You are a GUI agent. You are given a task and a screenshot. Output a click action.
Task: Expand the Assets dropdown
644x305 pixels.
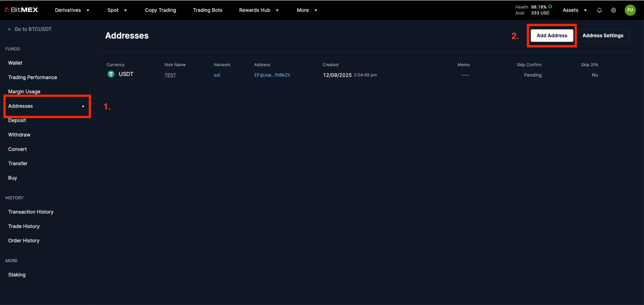(574, 10)
